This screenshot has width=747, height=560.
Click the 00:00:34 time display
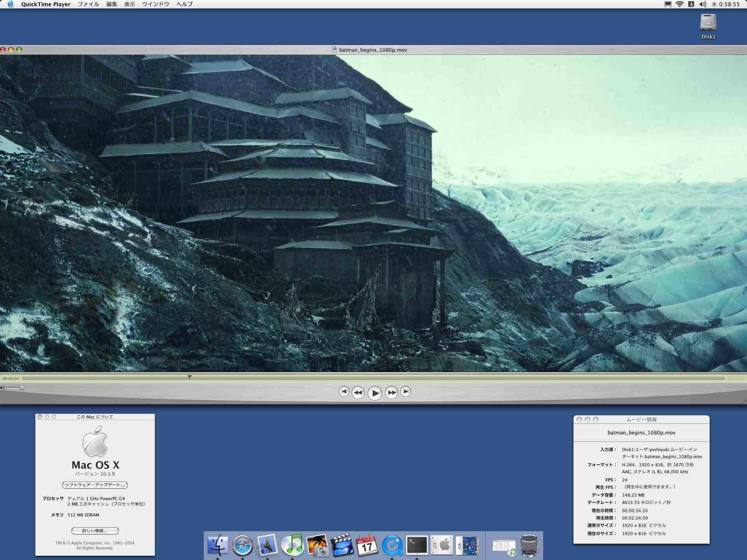11,378
